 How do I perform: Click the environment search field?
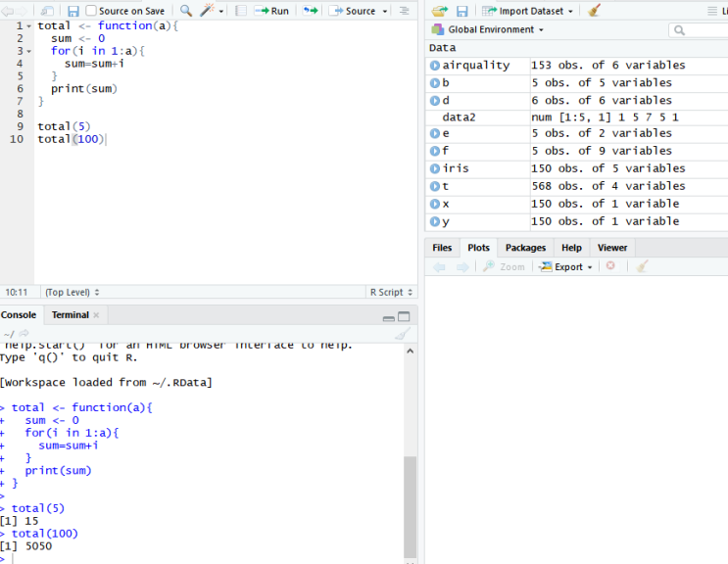coord(704,30)
